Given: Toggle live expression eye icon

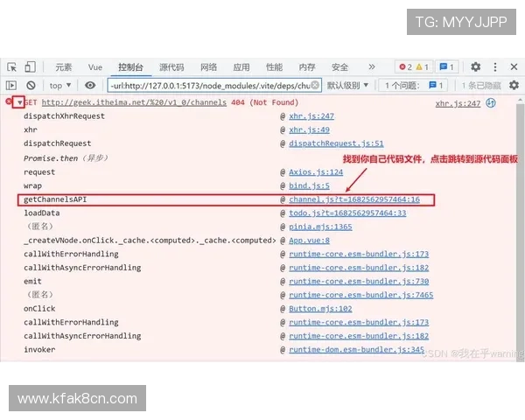Looking at the screenshot, I should [90, 86].
